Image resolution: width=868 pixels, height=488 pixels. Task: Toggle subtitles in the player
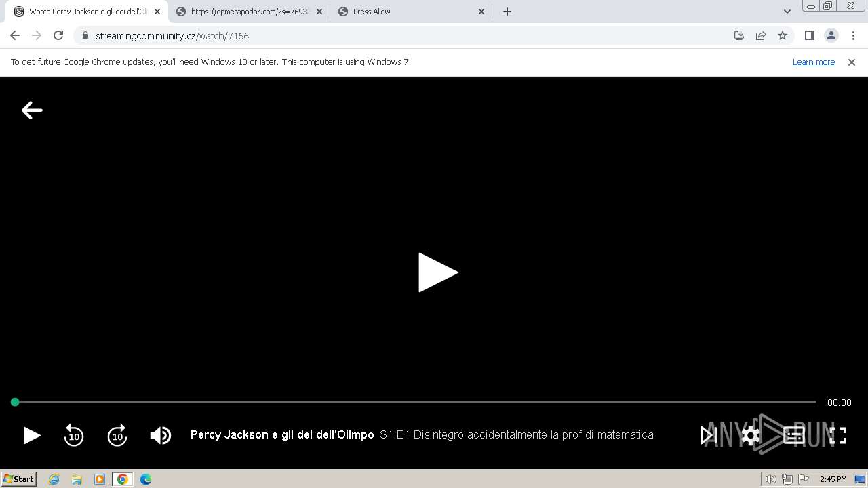pyautogui.click(x=794, y=435)
